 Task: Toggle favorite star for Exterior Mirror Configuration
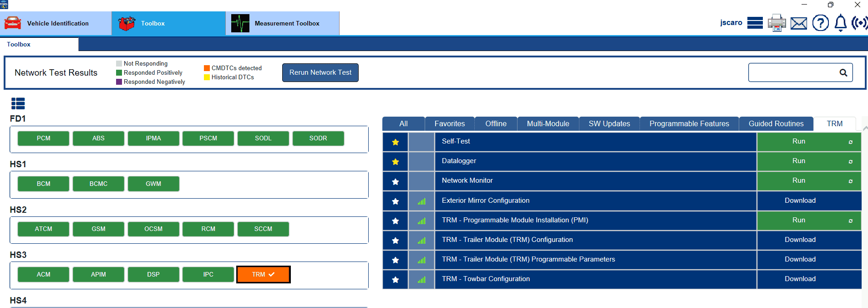coord(396,201)
